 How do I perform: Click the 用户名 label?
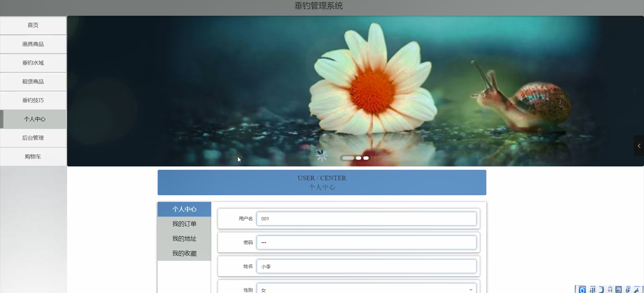point(246,219)
